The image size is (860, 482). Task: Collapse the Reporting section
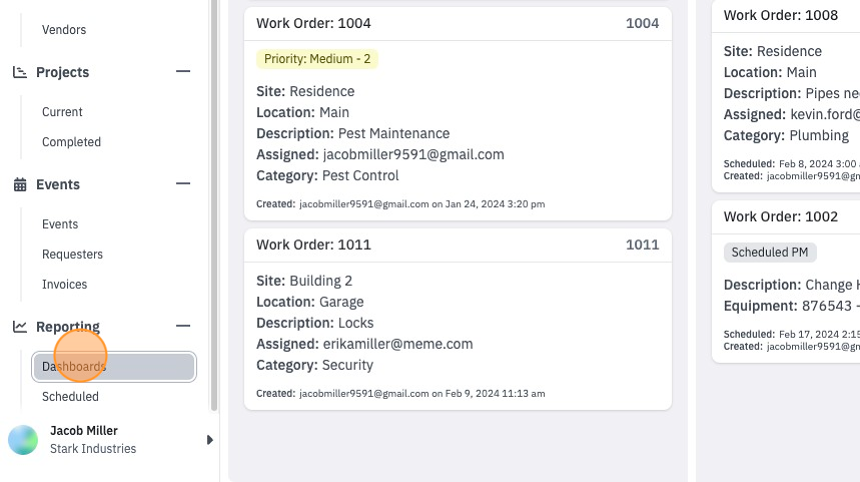point(183,326)
